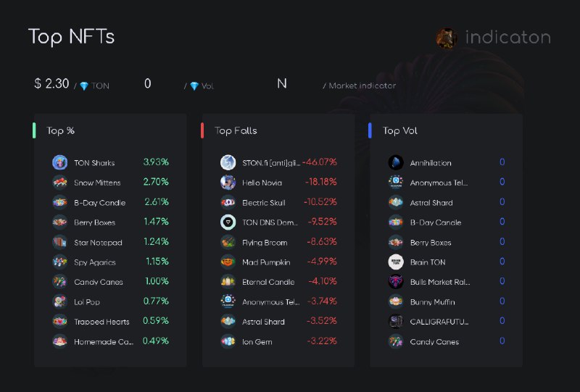Open the Bulls Market Rally icon

click(x=396, y=282)
